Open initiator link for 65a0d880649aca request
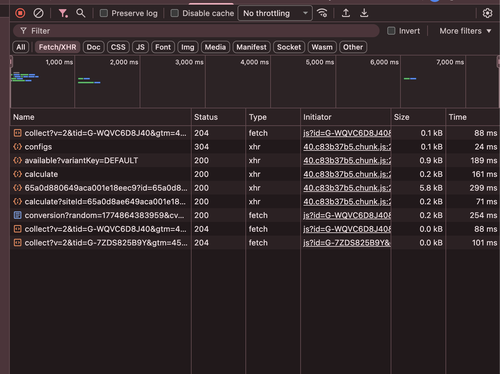 [x=347, y=188]
